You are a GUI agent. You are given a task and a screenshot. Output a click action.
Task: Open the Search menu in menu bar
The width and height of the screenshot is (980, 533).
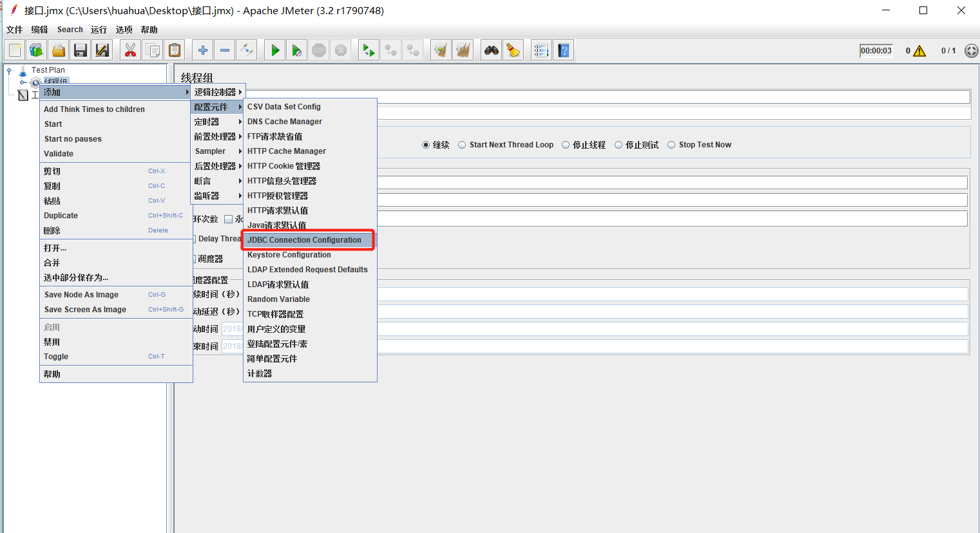70,30
